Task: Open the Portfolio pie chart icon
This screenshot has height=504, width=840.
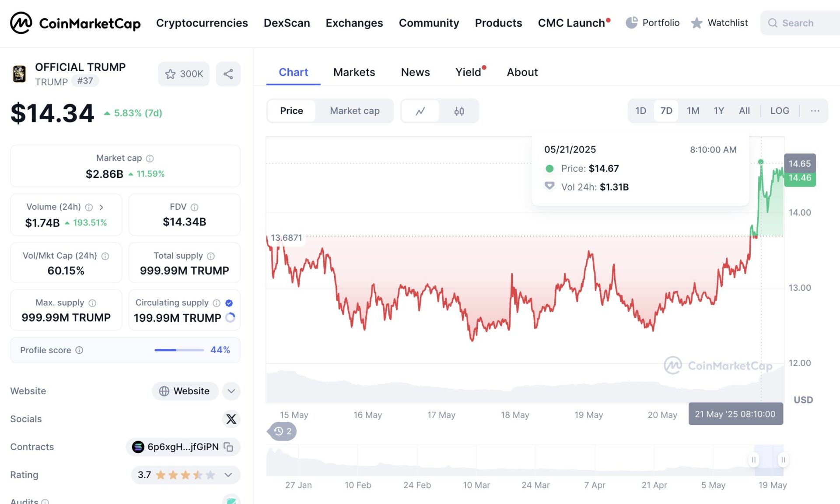Action: point(631,23)
